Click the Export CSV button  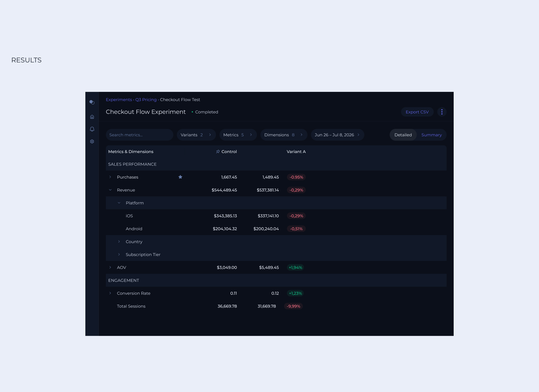tap(417, 112)
